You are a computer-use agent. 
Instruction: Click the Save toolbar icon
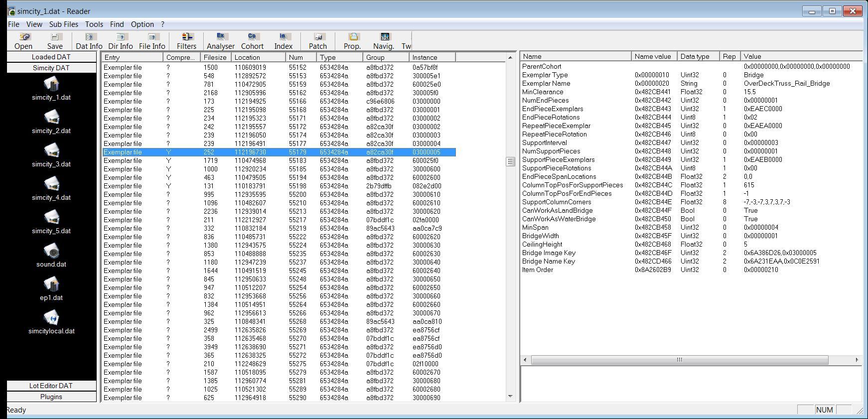click(55, 41)
